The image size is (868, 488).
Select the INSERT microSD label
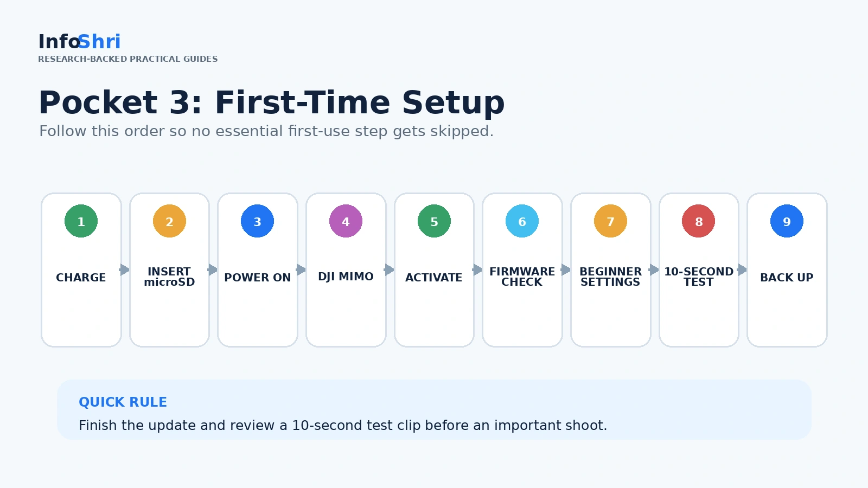point(169,277)
